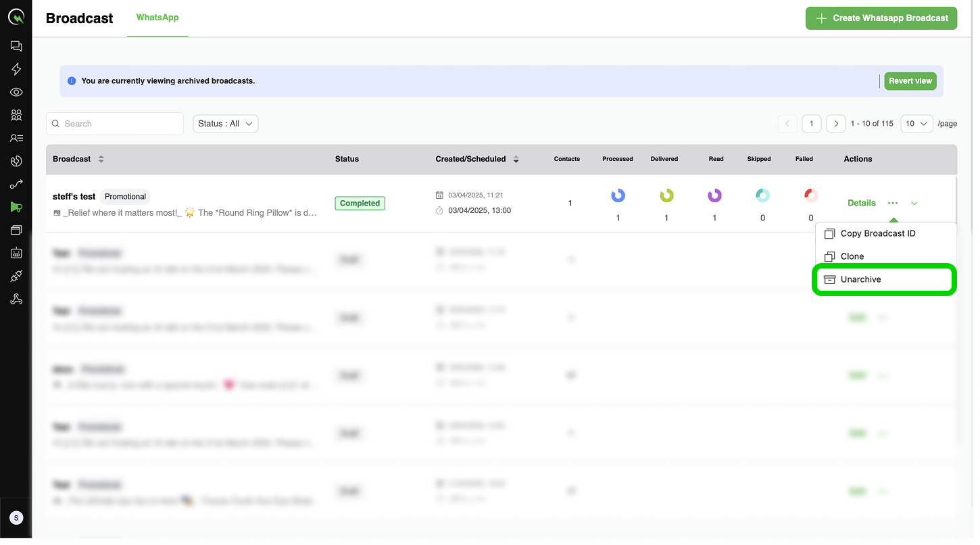Open the robot bot icon in sidebar

(x=16, y=253)
